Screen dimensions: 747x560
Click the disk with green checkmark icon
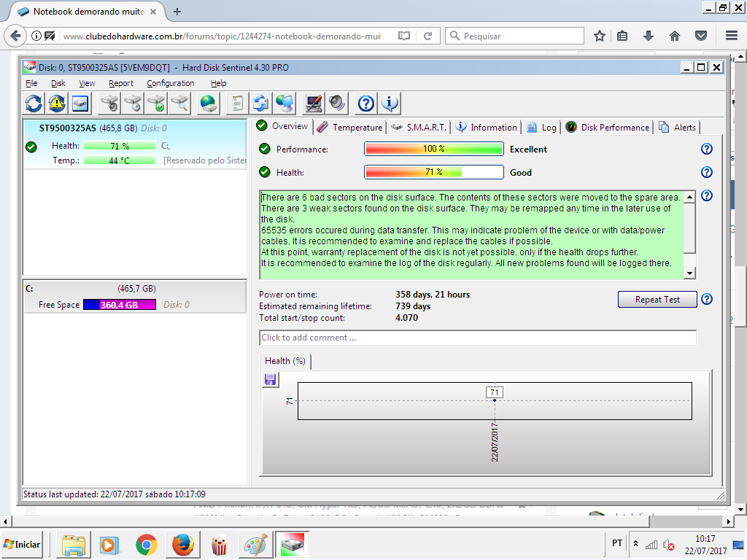tap(156, 104)
